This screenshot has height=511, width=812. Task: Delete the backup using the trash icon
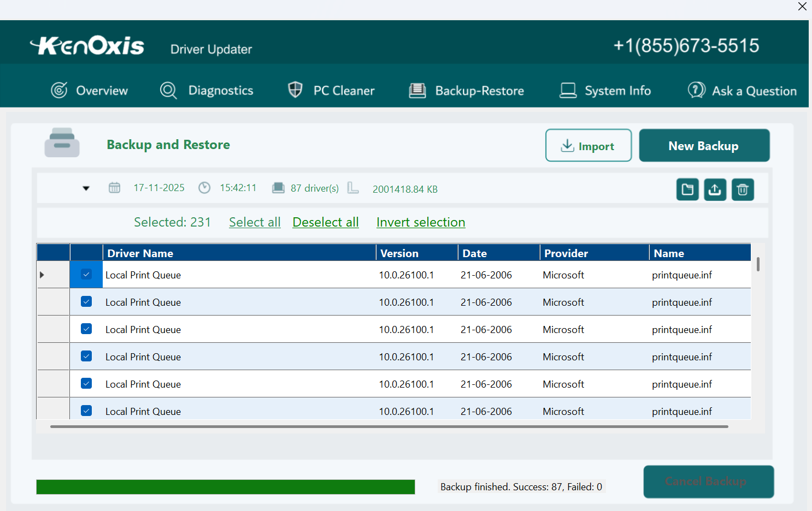[743, 189]
